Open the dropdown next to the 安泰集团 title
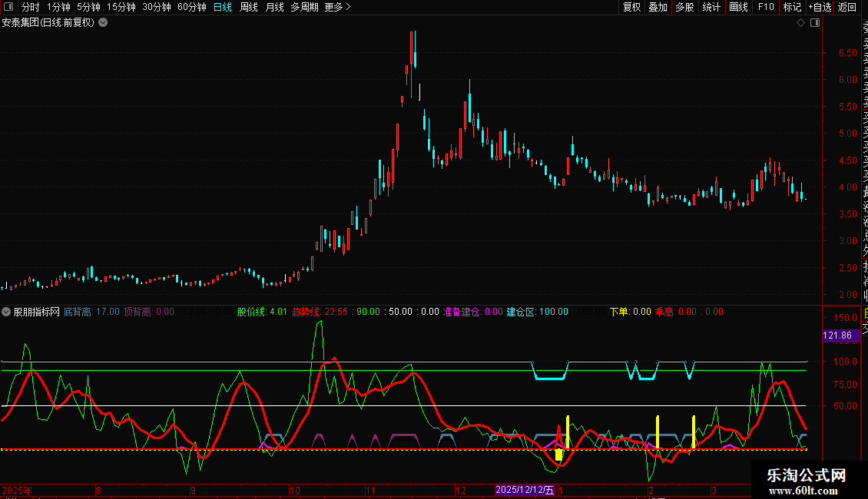868x499 pixels. pyautogui.click(x=103, y=22)
